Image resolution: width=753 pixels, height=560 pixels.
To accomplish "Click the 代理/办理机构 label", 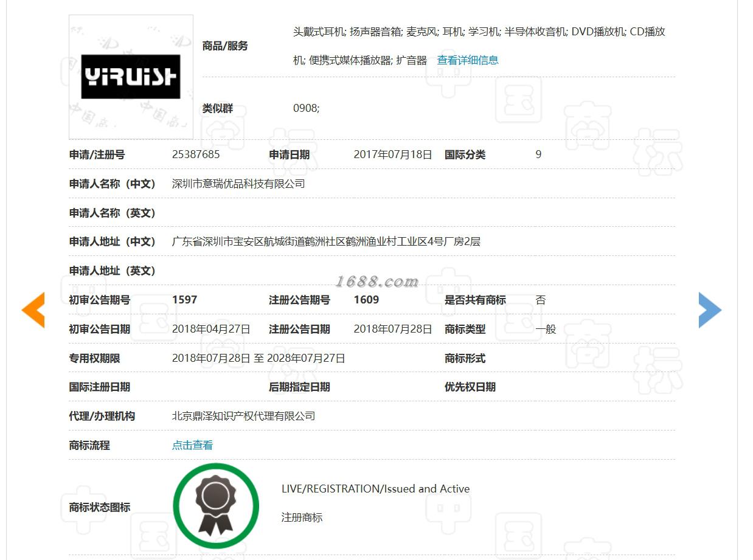I will pos(102,416).
